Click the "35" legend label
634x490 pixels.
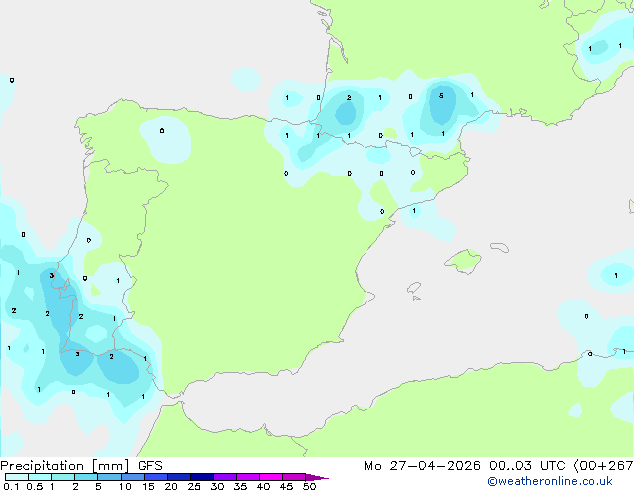[240, 486]
